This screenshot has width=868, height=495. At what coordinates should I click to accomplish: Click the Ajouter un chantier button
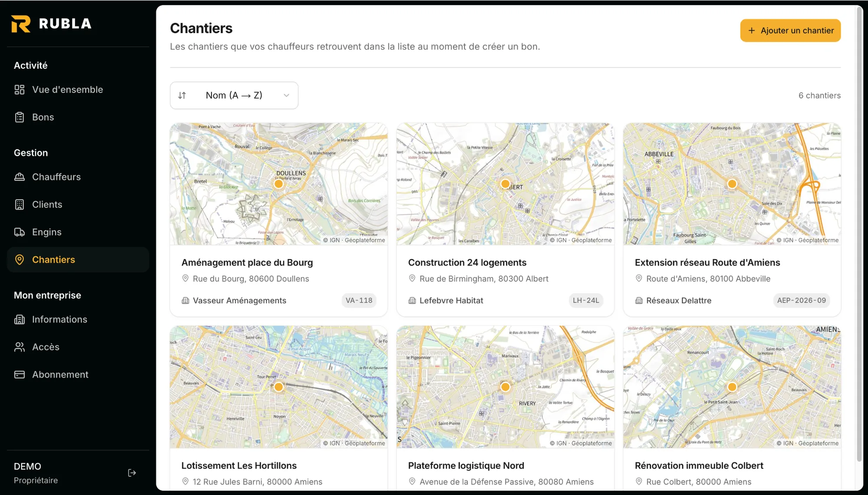pos(790,30)
